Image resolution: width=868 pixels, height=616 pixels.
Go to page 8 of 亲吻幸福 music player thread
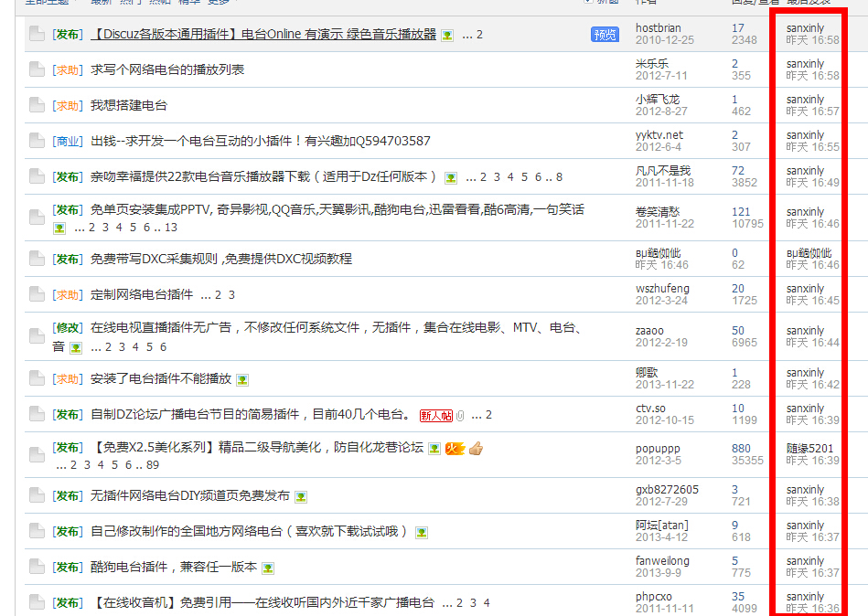click(x=559, y=177)
